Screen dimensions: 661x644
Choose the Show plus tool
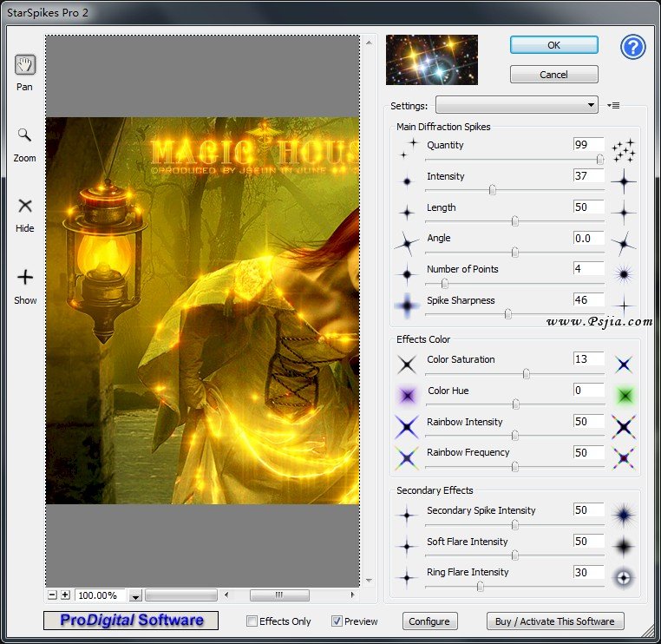tap(25, 277)
